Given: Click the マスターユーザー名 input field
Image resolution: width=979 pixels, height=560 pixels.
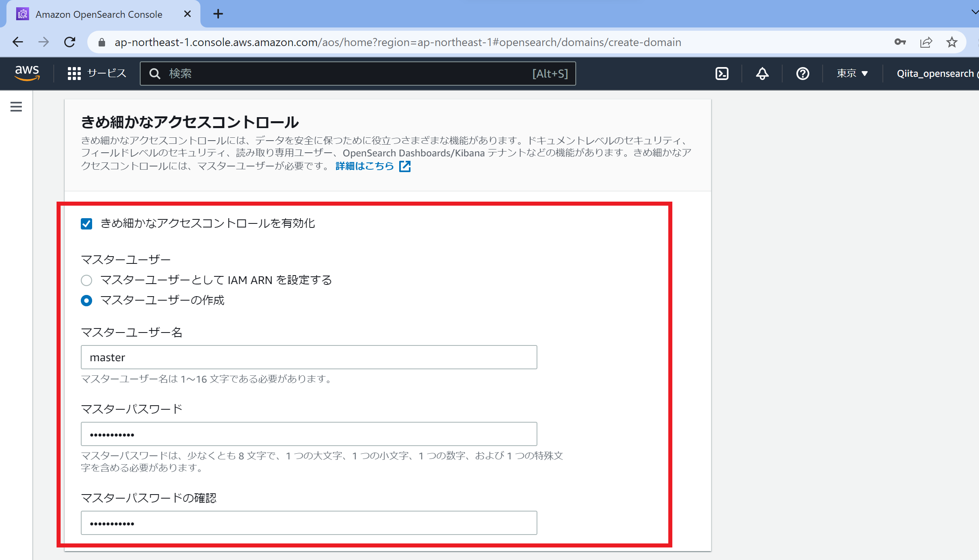Looking at the screenshot, I should pyautogui.click(x=309, y=357).
